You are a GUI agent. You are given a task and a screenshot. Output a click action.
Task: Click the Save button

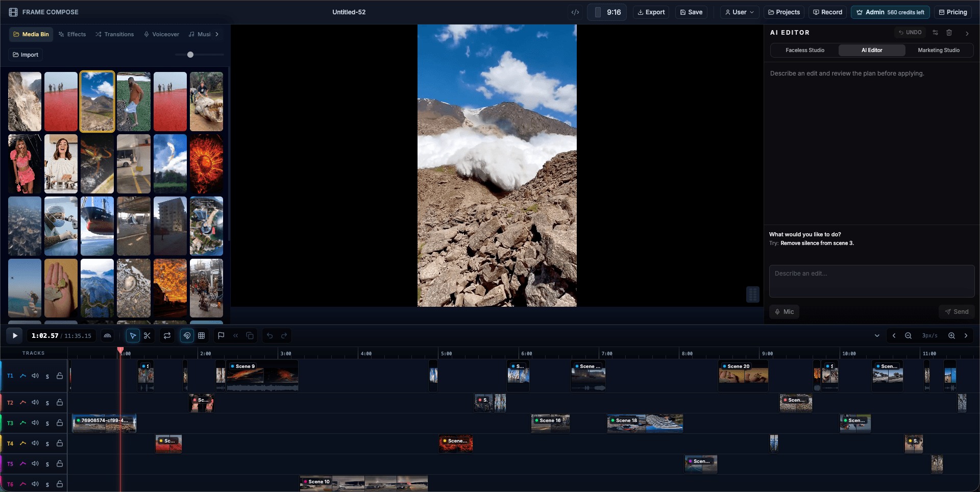pos(691,12)
